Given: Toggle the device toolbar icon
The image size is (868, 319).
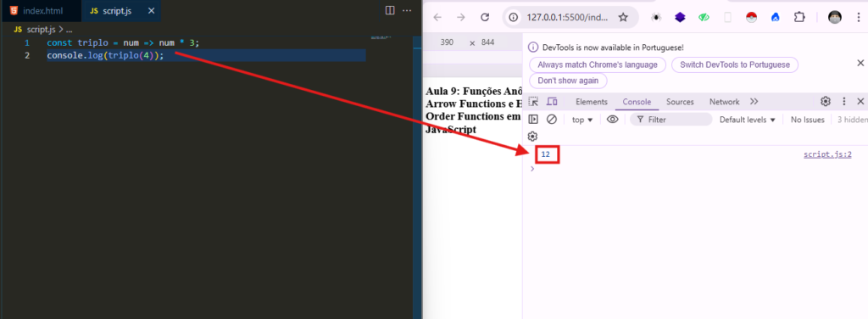Looking at the screenshot, I should (x=552, y=101).
